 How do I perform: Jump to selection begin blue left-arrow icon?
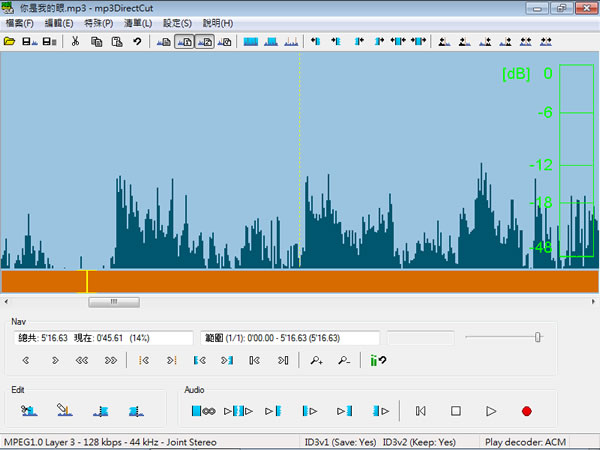(x=200, y=360)
